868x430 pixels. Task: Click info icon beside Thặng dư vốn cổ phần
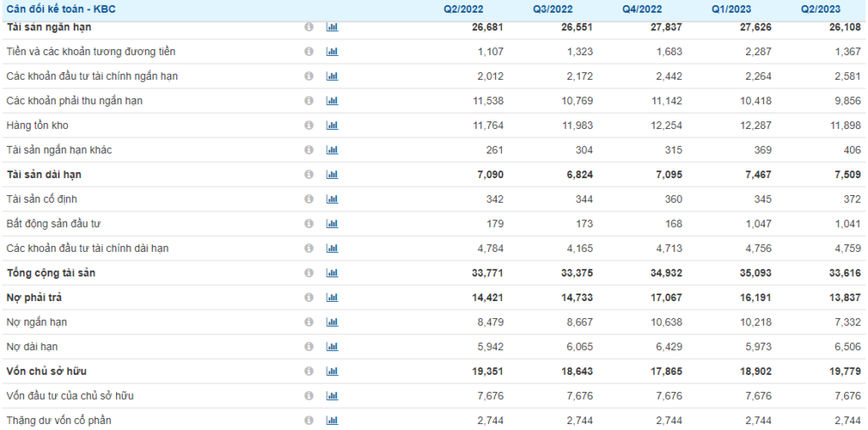[309, 421]
